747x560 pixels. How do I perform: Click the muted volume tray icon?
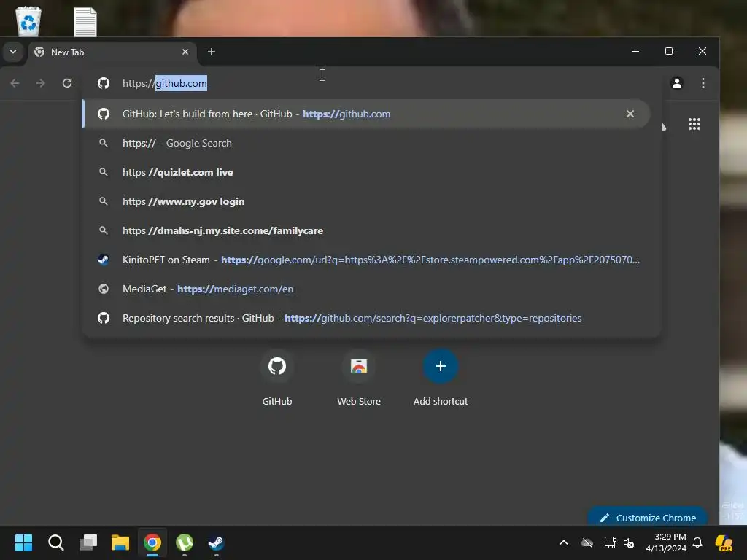point(629,542)
